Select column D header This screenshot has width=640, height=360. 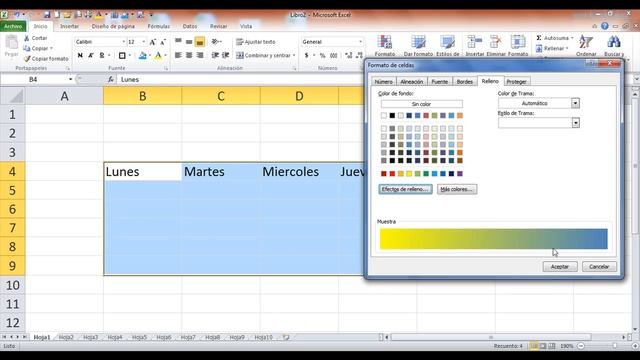pyautogui.click(x=299, y=96)
